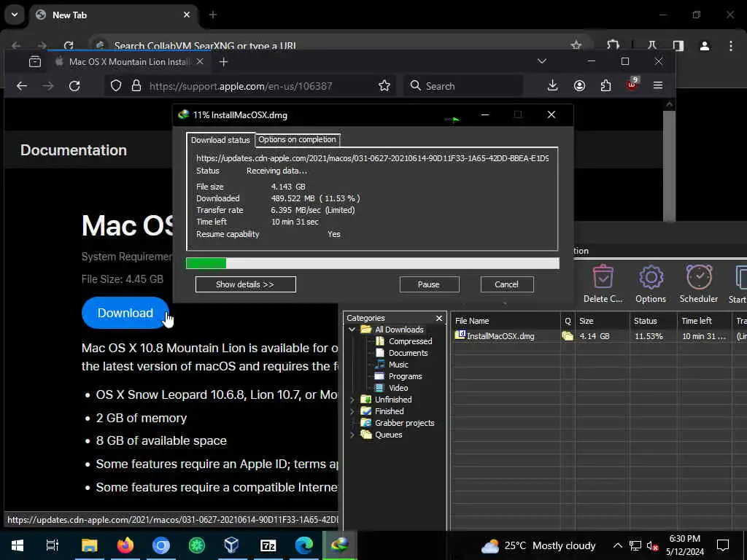The image size is (747, 560).
Task: Click the download progress bar
Action: (x=373, y=262)
